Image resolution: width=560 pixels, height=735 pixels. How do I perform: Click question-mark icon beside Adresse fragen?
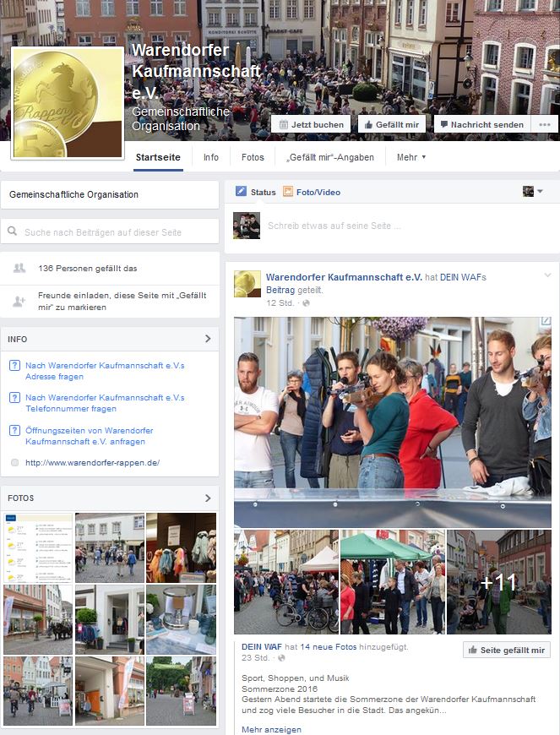pos(14,366)
